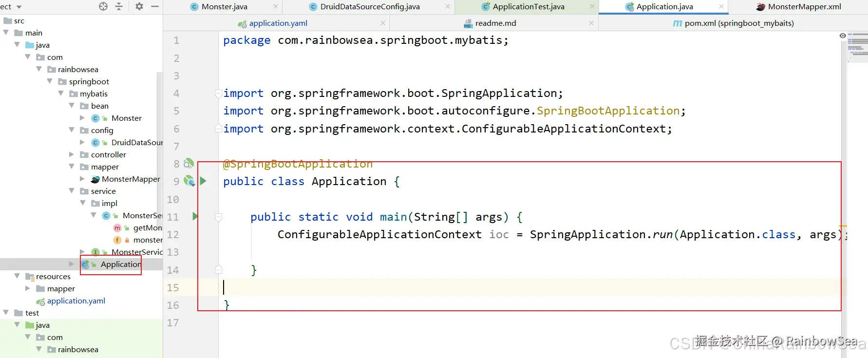Image resolution: width=868 pixels, height=358 pixels.
Task: Click Spring gutter icon on line 9
Action: point(189,181)
